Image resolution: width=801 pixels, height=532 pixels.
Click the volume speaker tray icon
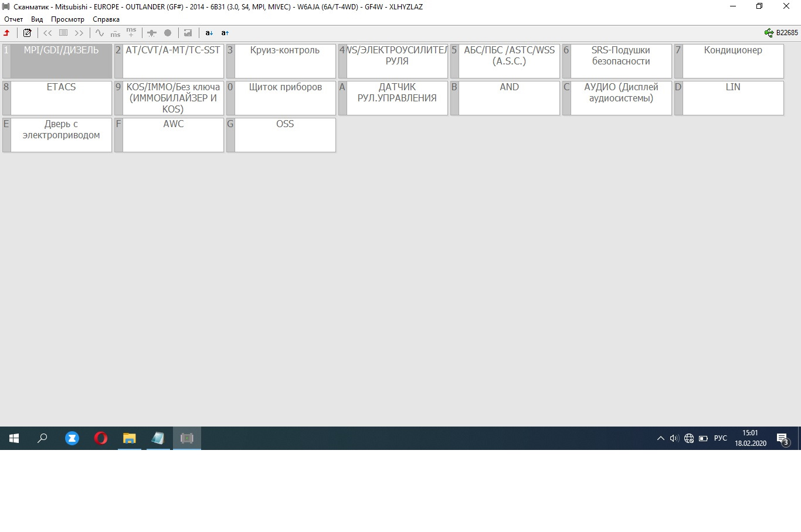pyautogui.click(x=674, y=438)
